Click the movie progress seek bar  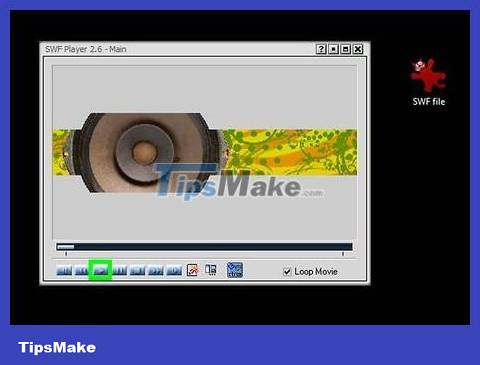click(x=204, y=247)
